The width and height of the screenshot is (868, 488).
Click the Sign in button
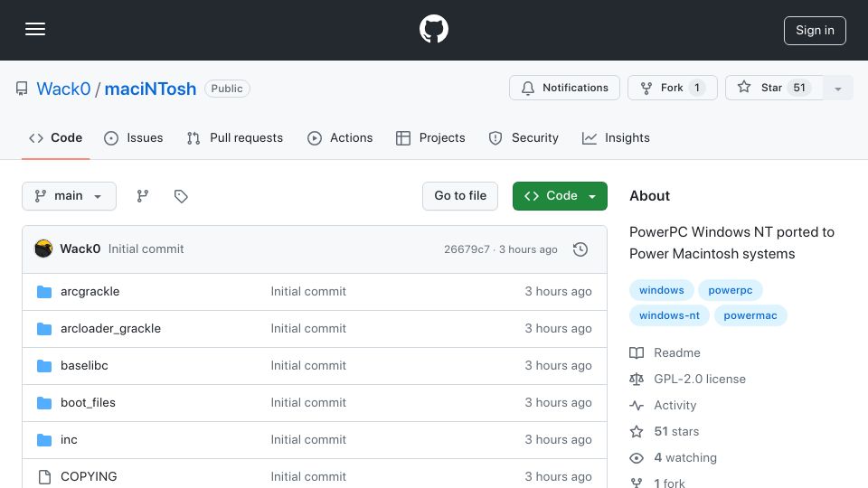coord(815,31)
